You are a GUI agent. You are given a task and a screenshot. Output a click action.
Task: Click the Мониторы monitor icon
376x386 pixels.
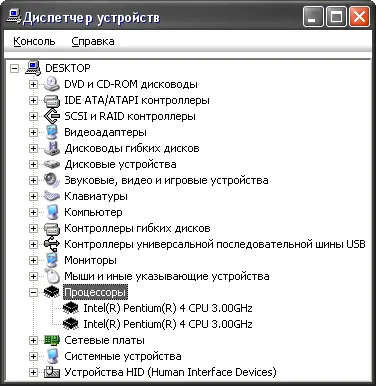tap(52, 260)
